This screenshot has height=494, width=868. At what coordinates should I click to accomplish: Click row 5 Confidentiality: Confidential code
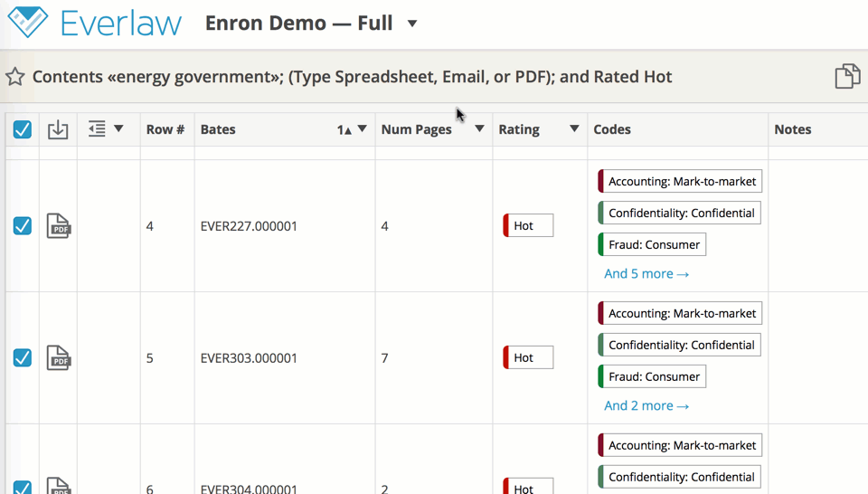(679, 345)
